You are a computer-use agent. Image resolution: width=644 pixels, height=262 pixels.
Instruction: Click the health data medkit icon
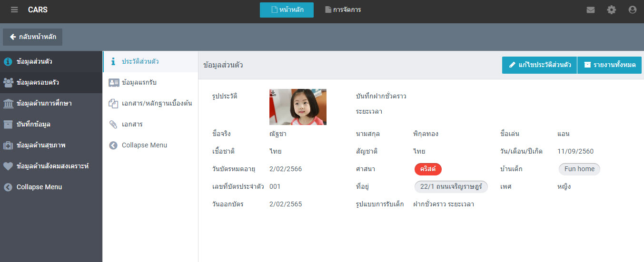coord(8,145)
